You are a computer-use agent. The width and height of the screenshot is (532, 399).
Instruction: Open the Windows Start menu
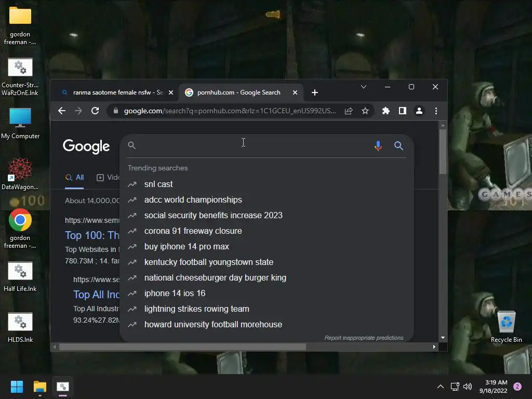tap(17, 387)
